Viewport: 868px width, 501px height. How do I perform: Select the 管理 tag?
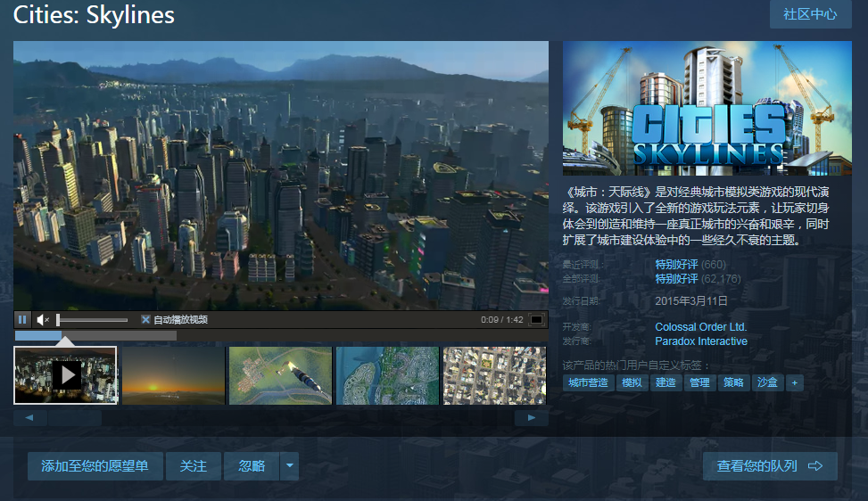(x=699, y=382)
